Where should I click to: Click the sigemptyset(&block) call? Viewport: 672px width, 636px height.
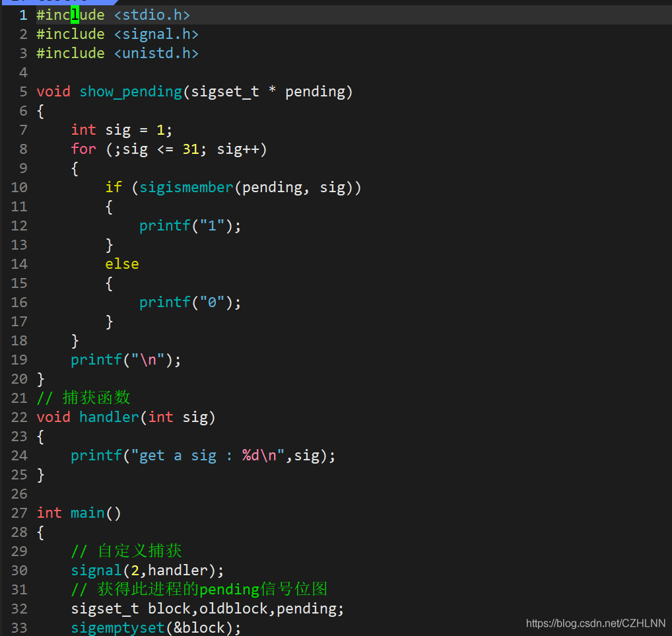point(156,628)
